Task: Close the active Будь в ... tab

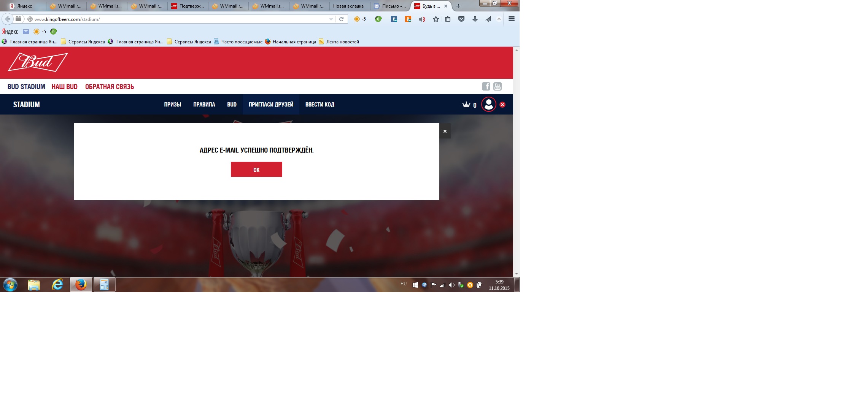Action: [x=446, y=6]
